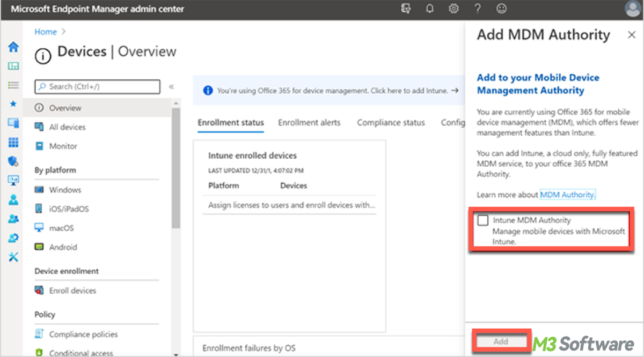Open the directory filter icon in header

point(406,9)
